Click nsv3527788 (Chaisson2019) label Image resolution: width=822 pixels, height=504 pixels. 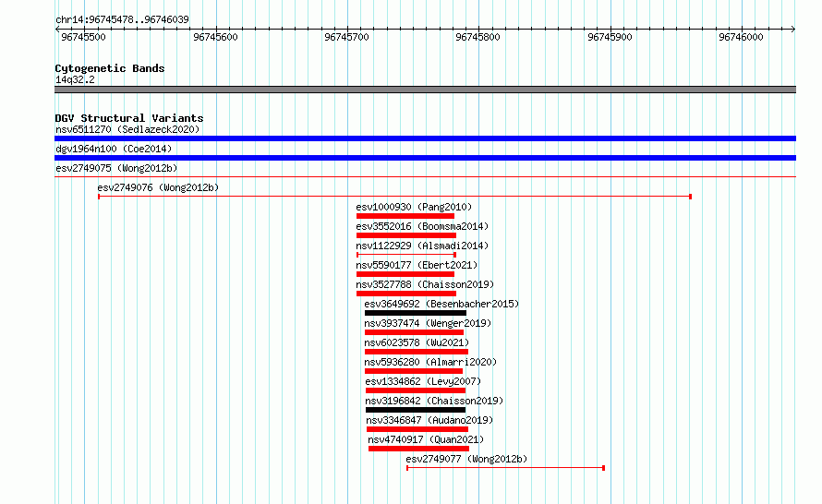coord(425,284)
